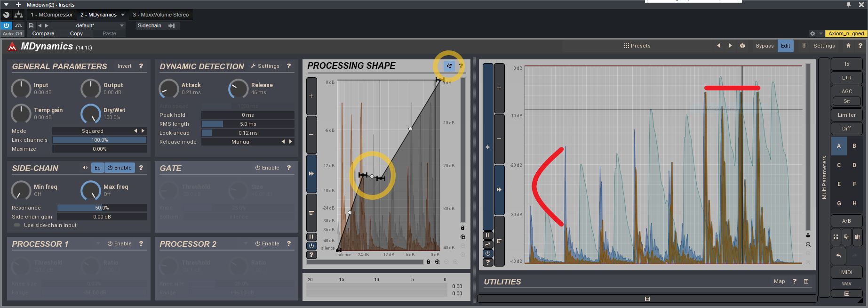Click the Input gain knob
The image size is (868, 308).
tap(21, 89)
